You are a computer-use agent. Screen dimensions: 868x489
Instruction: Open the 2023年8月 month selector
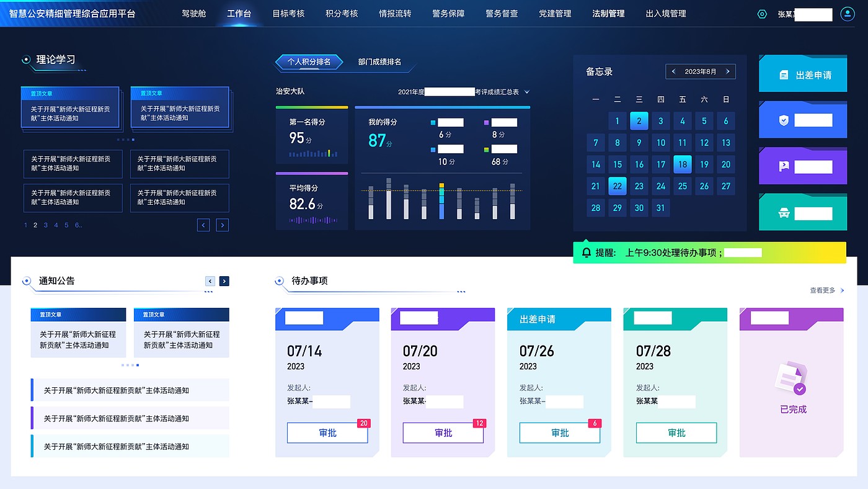[x=701, y=71]
